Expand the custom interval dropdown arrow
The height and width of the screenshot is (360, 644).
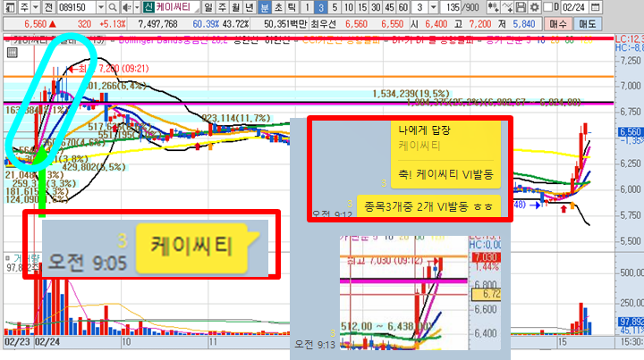tap(433, 7)
